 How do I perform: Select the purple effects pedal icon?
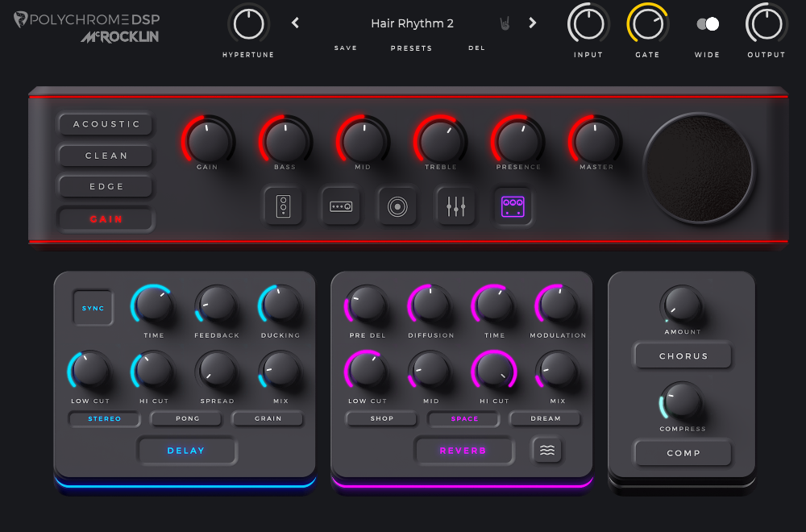tap(513, 206)
